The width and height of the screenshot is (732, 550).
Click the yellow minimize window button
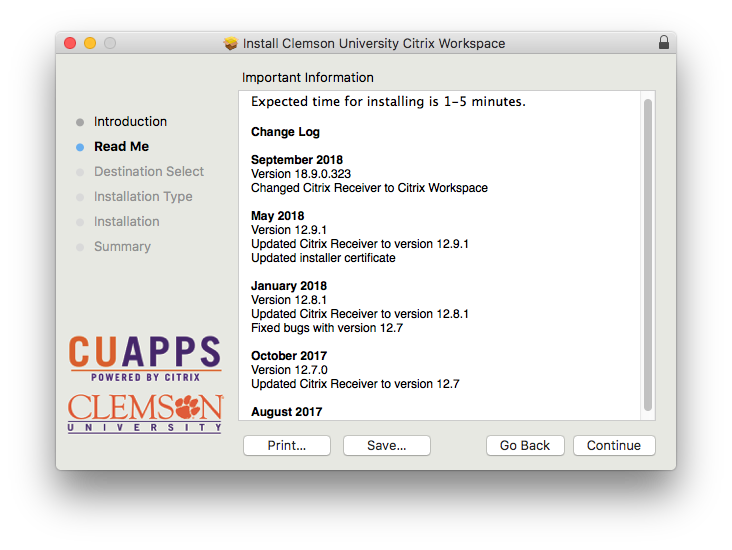(x=90, y=43)
